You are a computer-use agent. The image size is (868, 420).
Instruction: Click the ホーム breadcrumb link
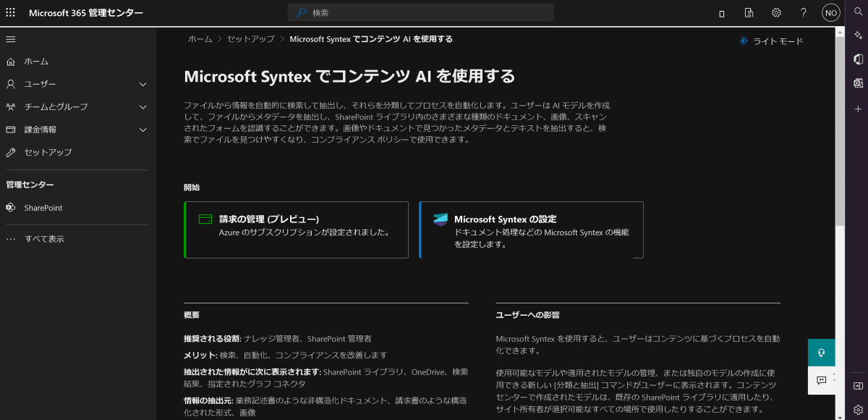coord(200,39)
